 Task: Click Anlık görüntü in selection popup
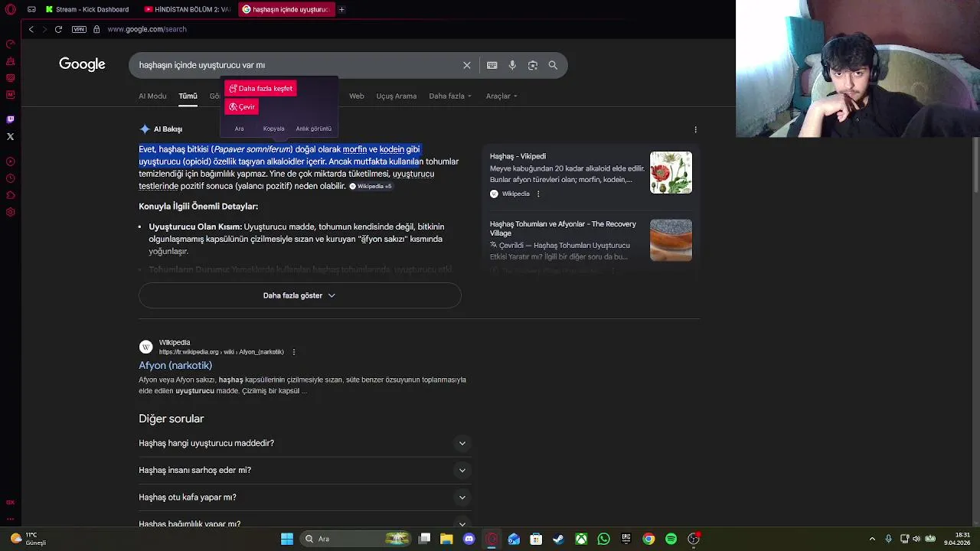313,129
